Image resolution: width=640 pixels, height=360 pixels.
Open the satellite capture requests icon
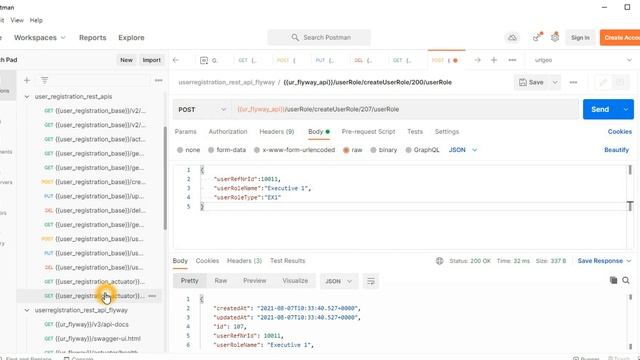[x=537, y=37]
